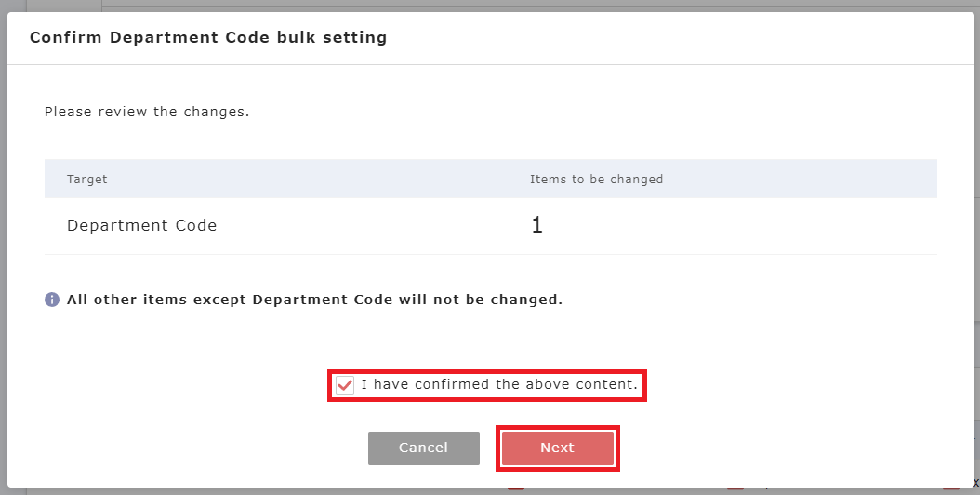Click the blank space between Cancel and Next
The image size is (980, 495).
pos(488,448)
